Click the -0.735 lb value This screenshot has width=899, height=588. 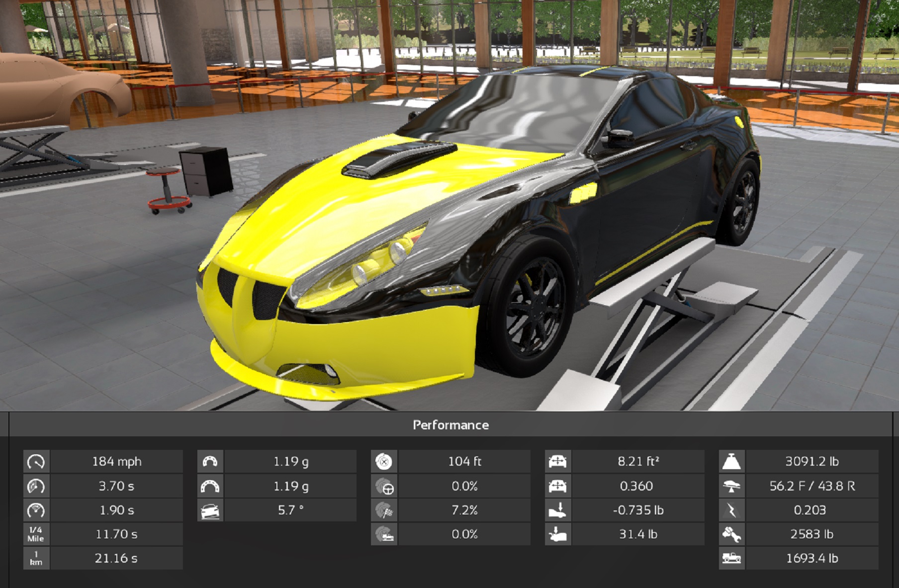pyautogui.click(x=638, y=510)
